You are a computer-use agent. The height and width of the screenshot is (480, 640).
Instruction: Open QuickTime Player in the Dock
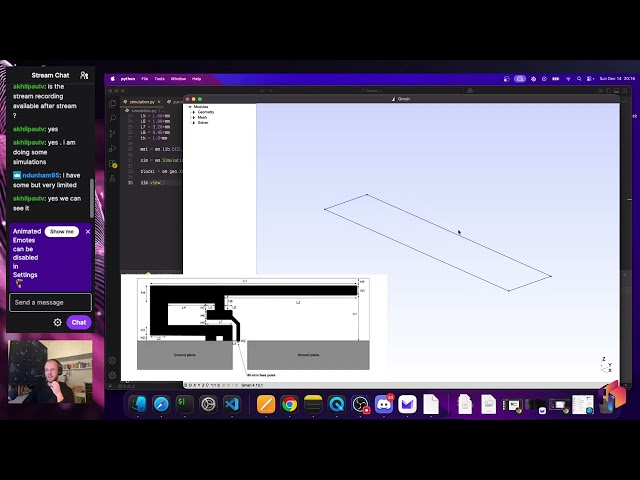[x=337, y=404]
